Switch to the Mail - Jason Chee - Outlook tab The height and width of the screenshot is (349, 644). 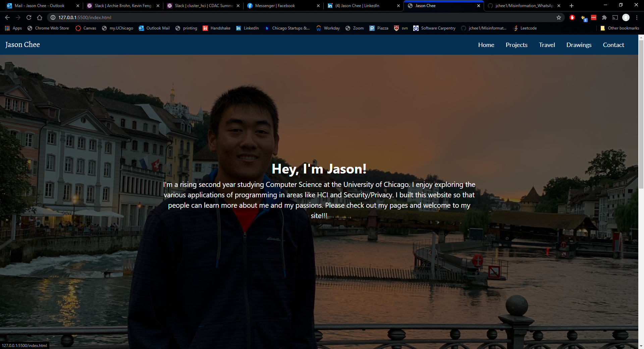click(x=40, y=6)
